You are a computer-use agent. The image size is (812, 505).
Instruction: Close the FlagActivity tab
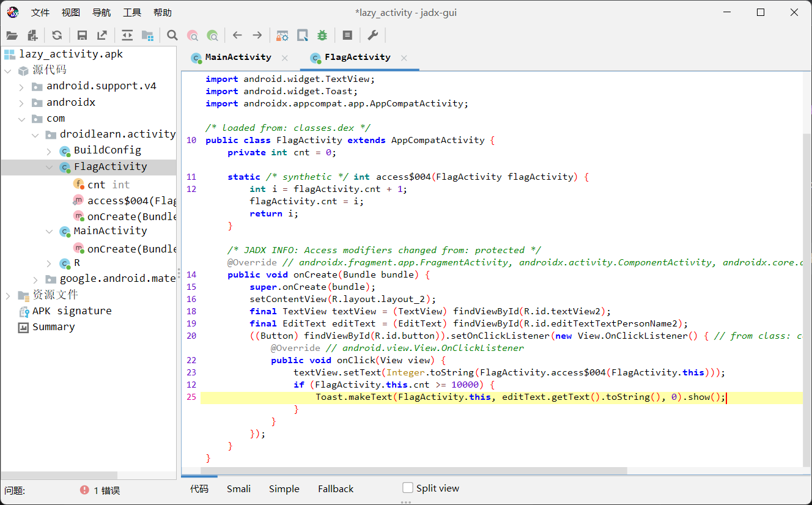tap(404, 58)
